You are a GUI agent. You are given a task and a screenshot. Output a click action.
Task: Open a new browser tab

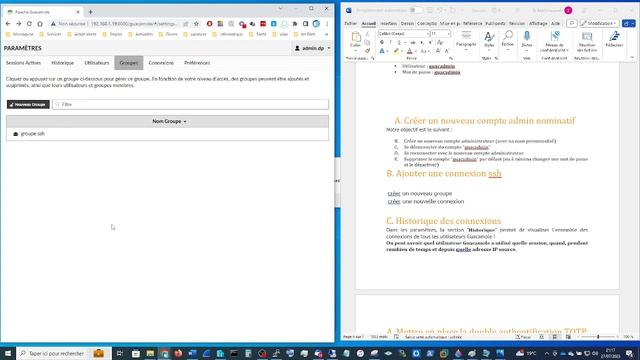pos(90,12)
